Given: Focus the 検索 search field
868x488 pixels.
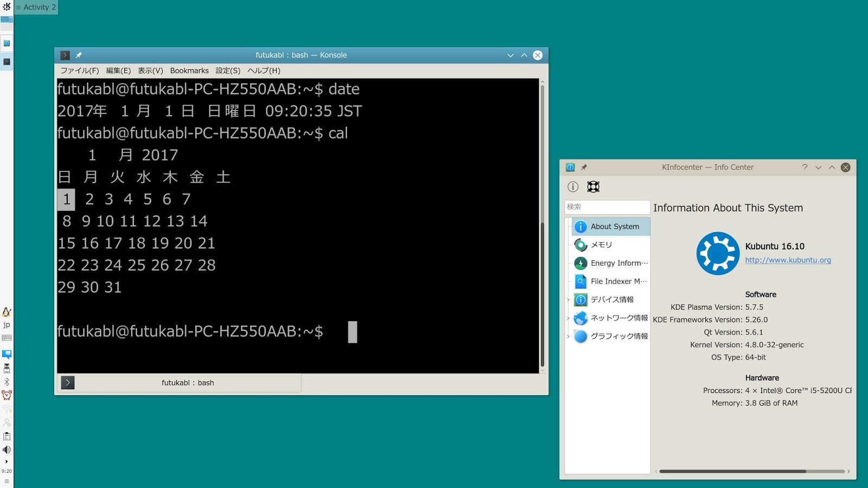Looking at the screenshot, I should [607, 207].
